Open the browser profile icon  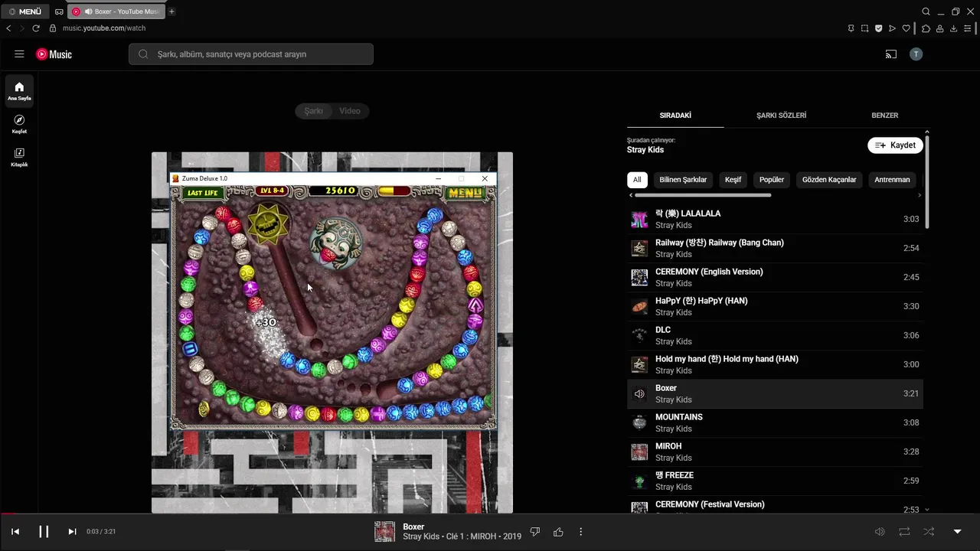[939, 28]
